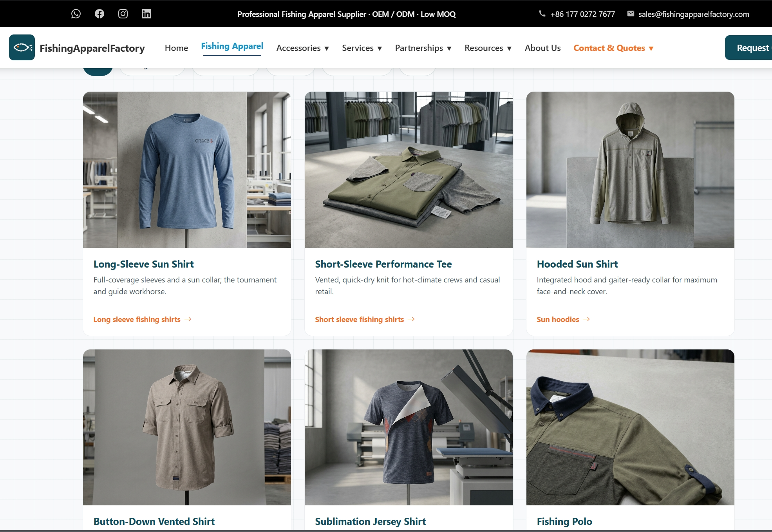772x532 pixels.
Task: Click the Hooded Sun Shirt product image
Action: tap(630, 170)
